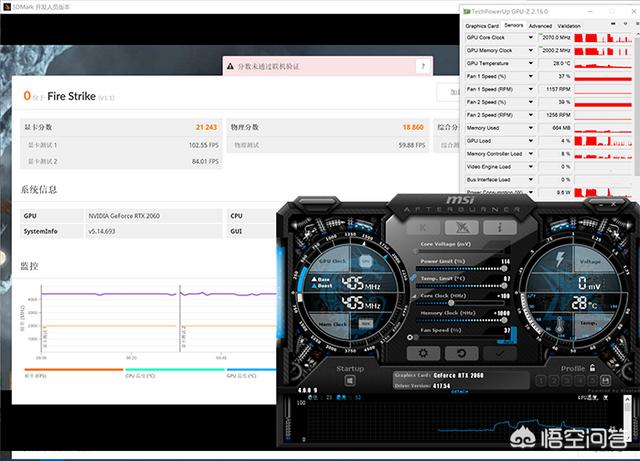The image size is (640, 461).
Task: Click the 84.01 FPS graphics test result
Action: [x=205, y=162]
